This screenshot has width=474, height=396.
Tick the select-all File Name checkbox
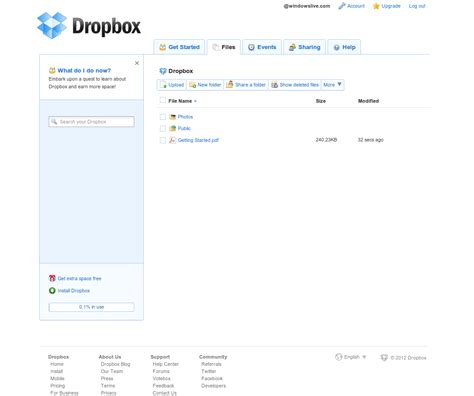[x=163, y=100]
